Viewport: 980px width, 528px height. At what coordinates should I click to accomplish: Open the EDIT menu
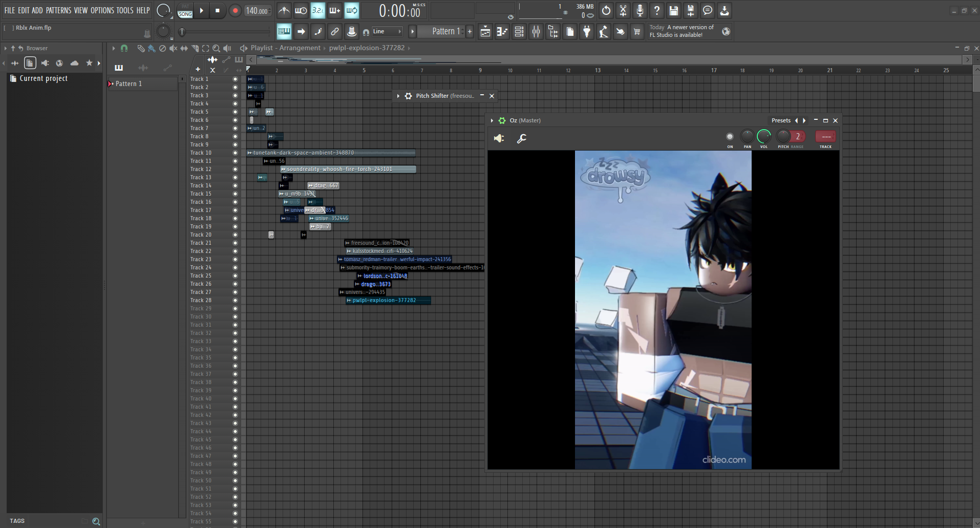pyautogui.click(x=24, y=10)
